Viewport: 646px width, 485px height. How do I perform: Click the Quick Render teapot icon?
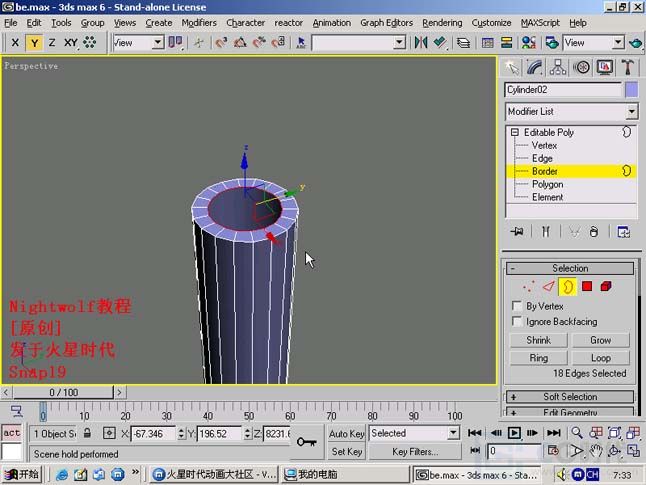pyautogui.click(x=636, y=42)
